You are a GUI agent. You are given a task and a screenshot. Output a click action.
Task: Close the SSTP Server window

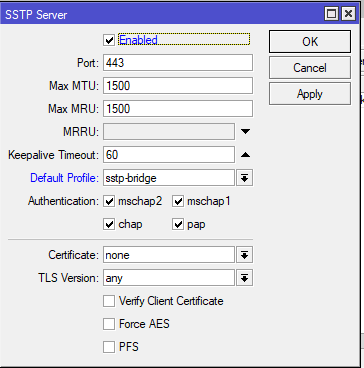pyautogui.click(x=348, y=14)
